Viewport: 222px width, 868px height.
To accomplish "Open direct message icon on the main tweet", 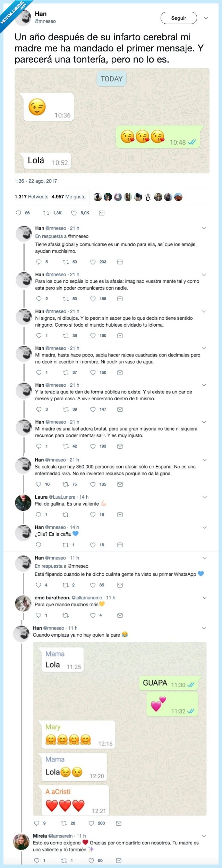I will click(x=101, y=214).
